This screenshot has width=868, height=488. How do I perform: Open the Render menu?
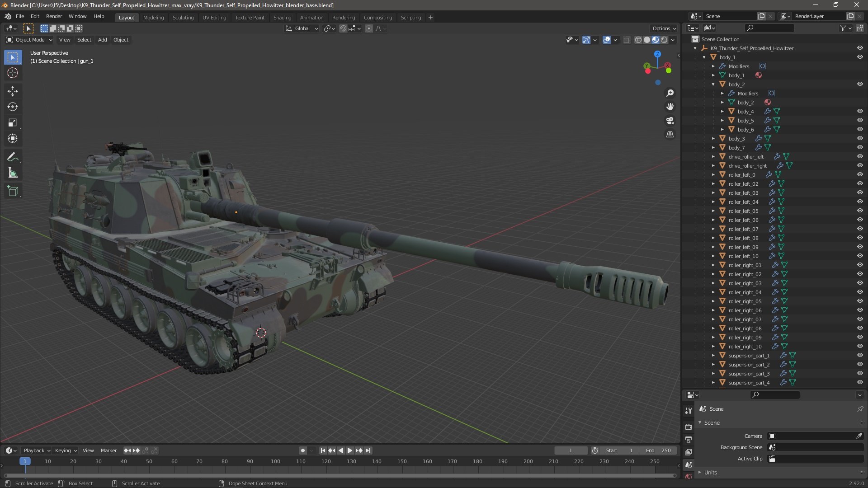(54, 16)
